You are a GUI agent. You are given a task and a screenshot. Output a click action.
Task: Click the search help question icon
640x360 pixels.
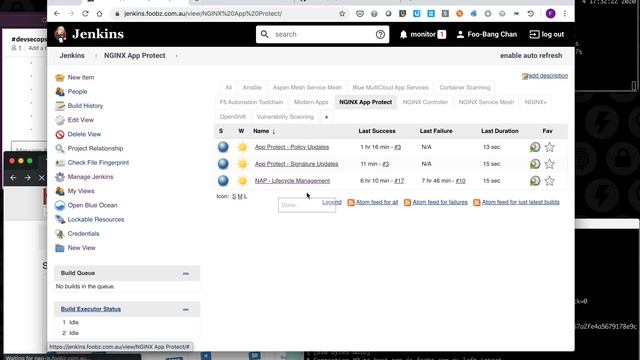coord(380,34)
